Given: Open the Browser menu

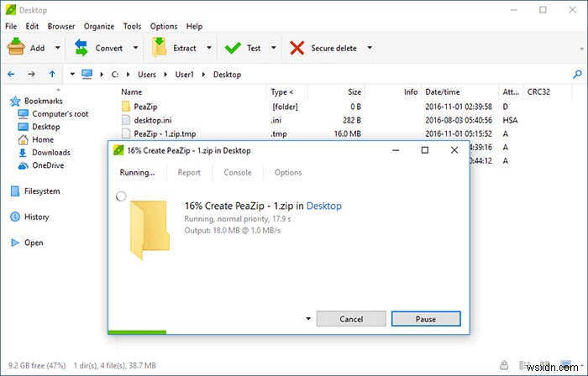Looking at the screenshot, I should coord(61,26).
